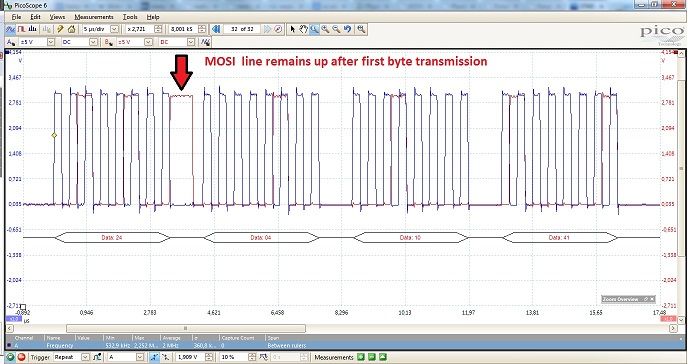The width and height of the screenshot is (688, 364).
Task: Adjust trigger threshold 1,909 V stepper
Action: pyautogui.click(x=210, y=357)
